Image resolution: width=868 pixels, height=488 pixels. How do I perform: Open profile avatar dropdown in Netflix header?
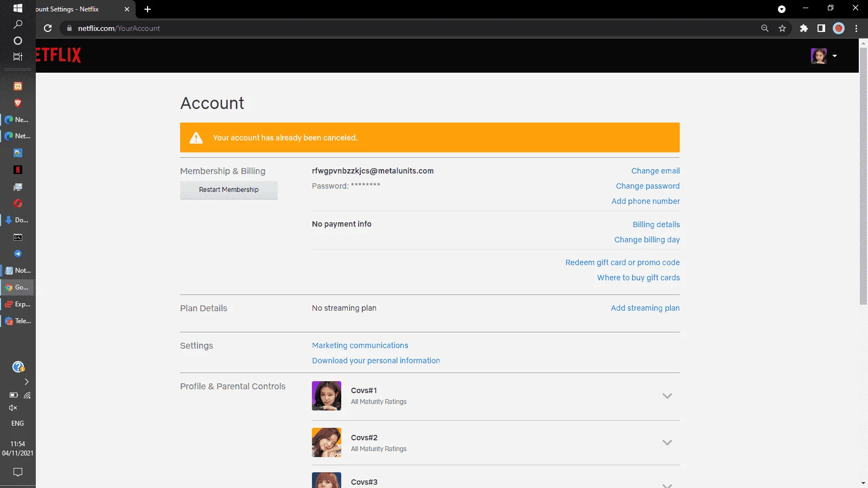pos(824,56)
